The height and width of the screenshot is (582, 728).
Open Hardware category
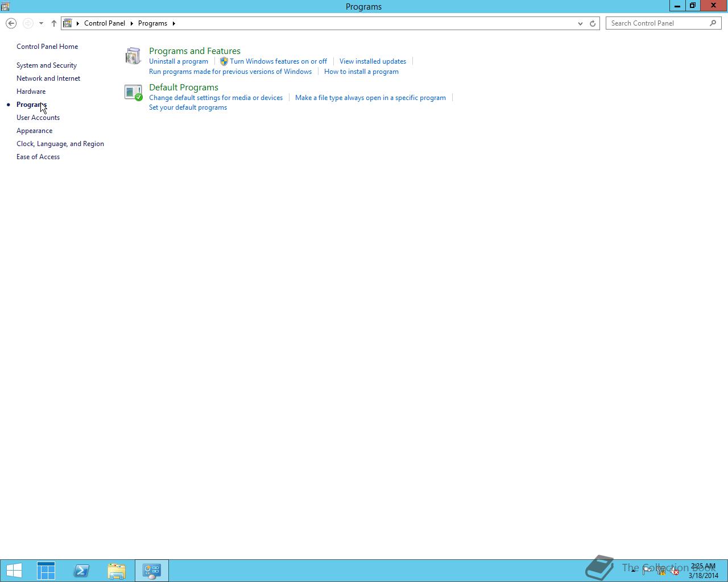coord(31,92)
